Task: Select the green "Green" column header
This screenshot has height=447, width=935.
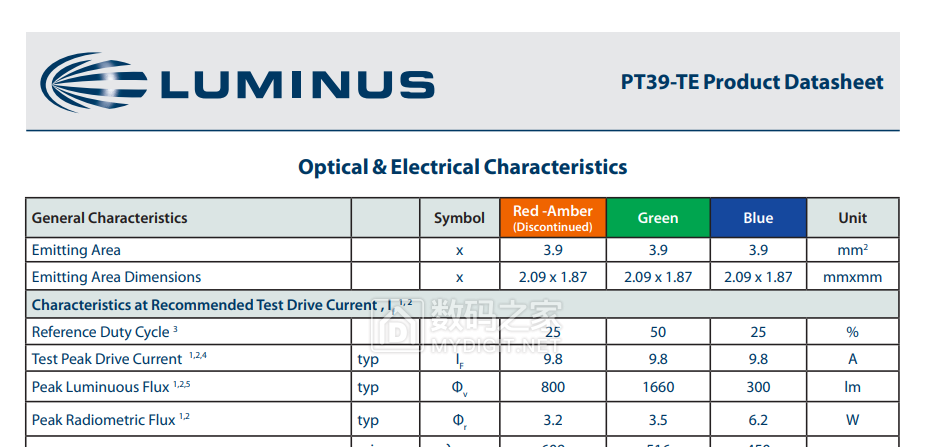Action: (x=658, y=218)
